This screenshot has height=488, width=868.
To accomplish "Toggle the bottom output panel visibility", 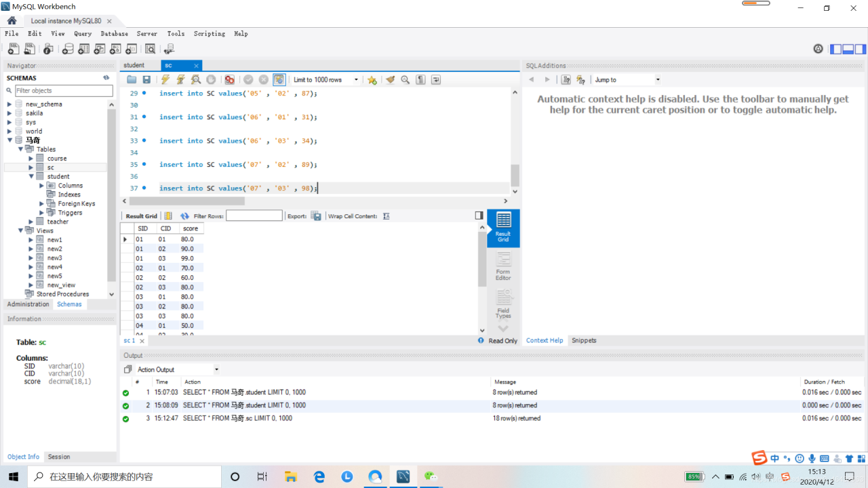I will (848, 49).
